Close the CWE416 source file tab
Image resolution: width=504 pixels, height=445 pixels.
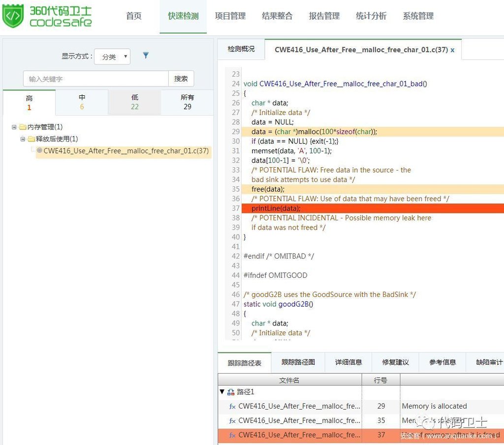452,50
